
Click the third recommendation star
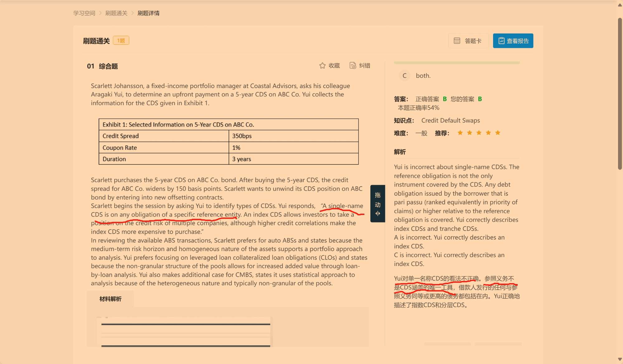479,133
